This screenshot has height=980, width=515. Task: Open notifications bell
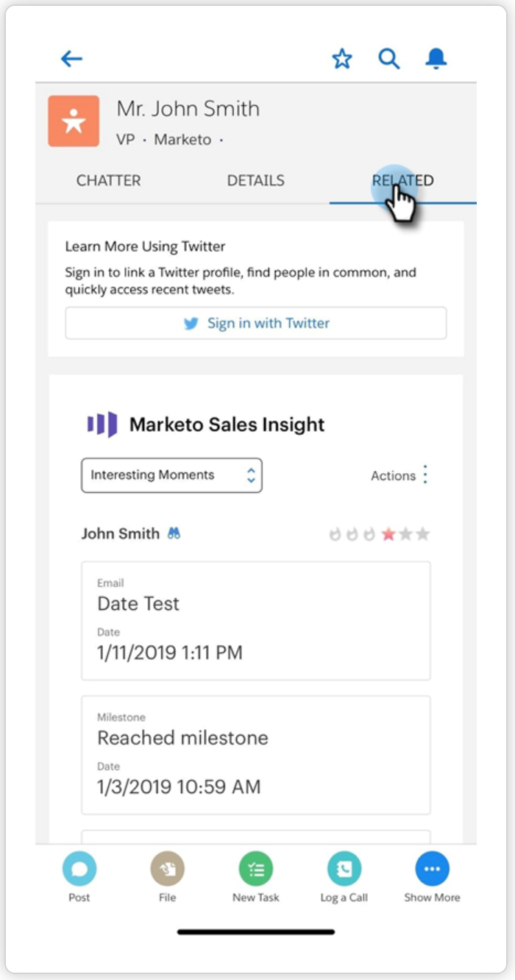pos(436,59)
